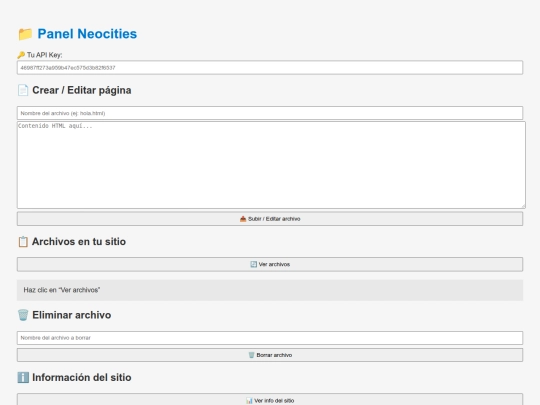Focus the API Key input field
This screenshot has height=405, width=540.
pyautogui.click(x=270, y=68)
